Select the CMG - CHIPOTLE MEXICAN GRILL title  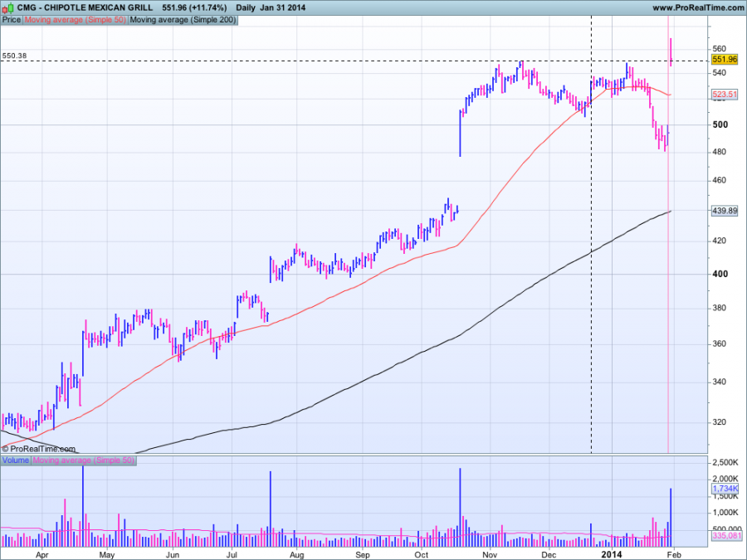point(85,7)
